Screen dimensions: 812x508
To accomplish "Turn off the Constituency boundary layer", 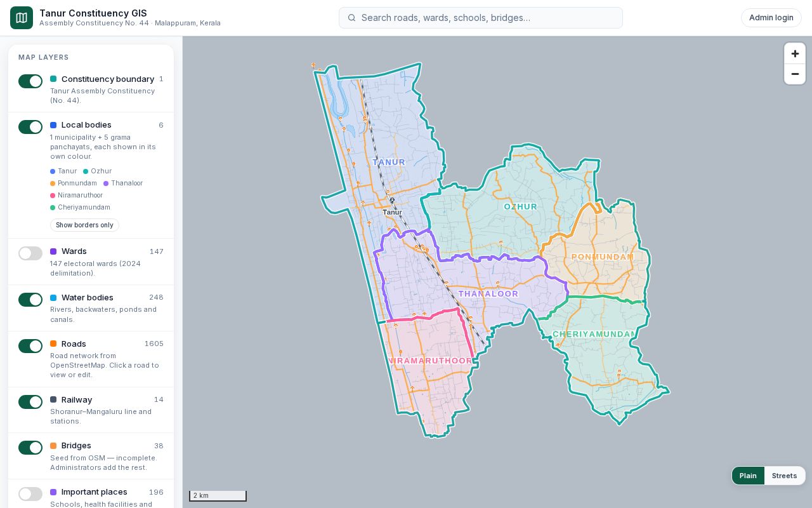I will tap(30, 81).
